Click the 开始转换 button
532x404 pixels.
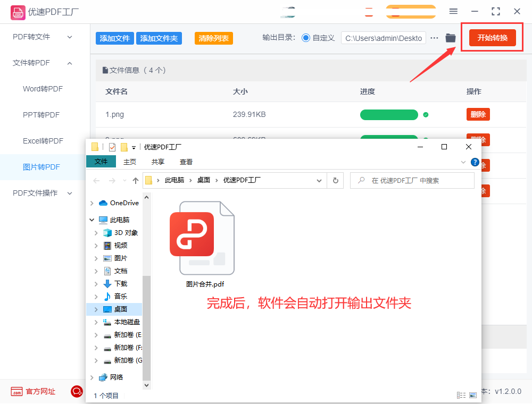click(x=493, y=38)
